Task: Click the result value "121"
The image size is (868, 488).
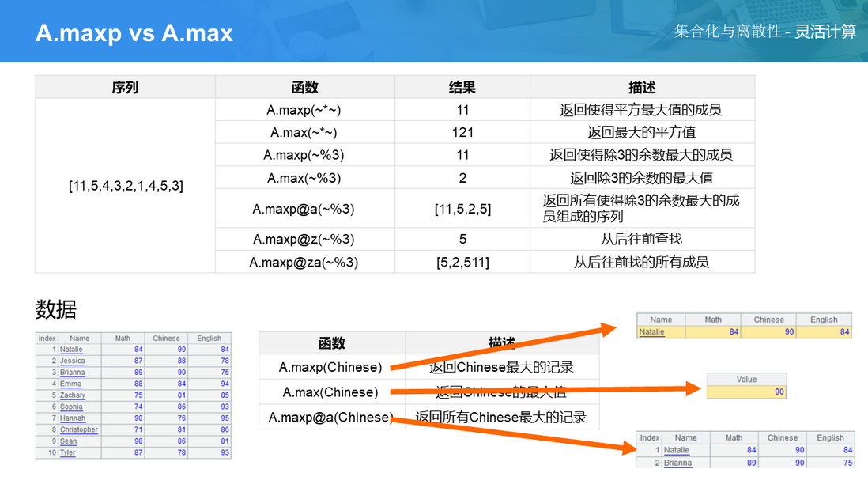Action: tap(462, 132)
